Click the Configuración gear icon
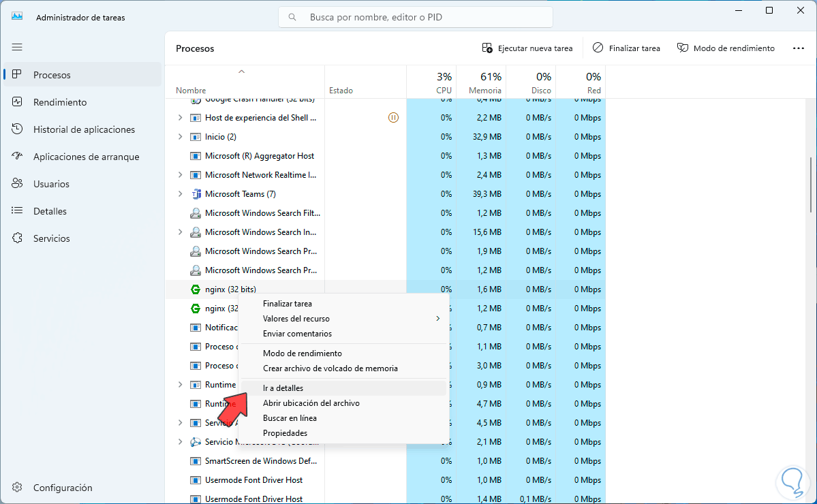The height and width of the screenshot is (504, 817). point(18,488)
